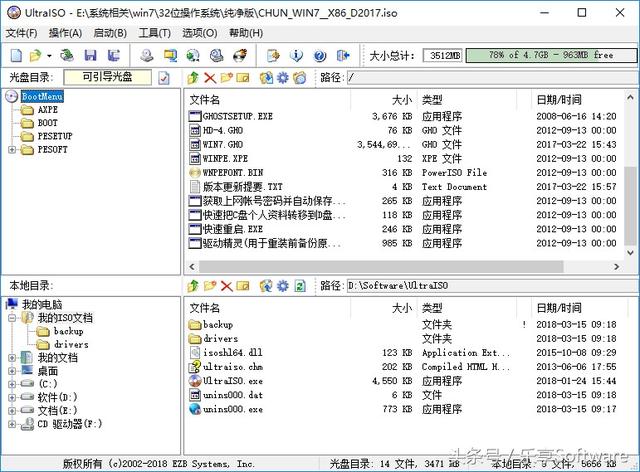Click red Delete X in disc toolbar
The image size is (640, 472).
[210, 78]
